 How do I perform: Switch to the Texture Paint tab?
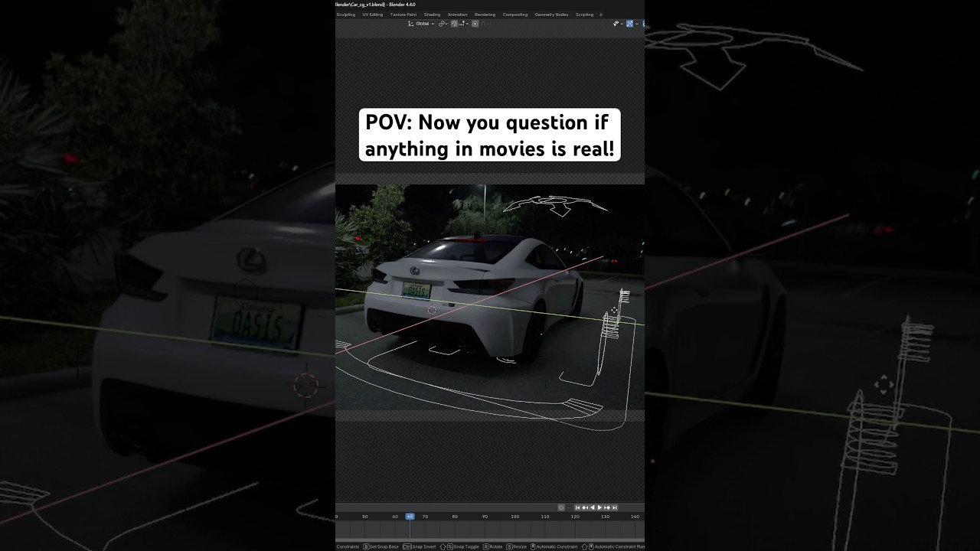pyautogui.click(x=403, y=15)
